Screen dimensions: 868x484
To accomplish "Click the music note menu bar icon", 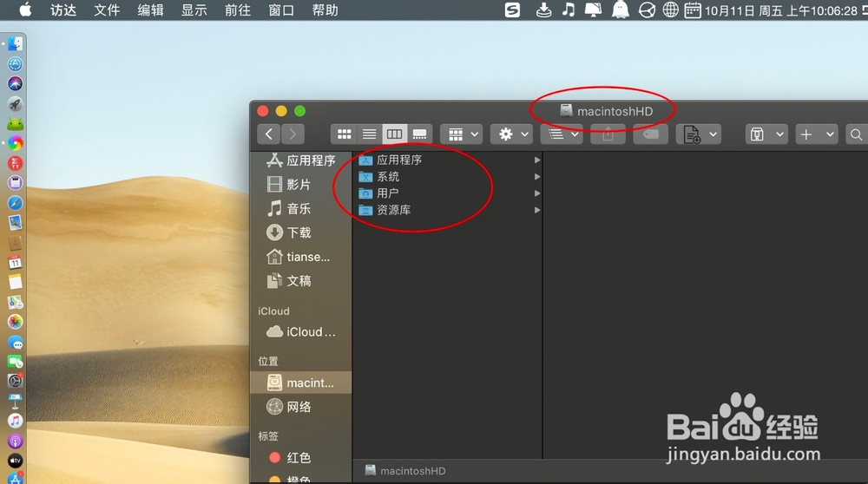I will click(569, 10).
